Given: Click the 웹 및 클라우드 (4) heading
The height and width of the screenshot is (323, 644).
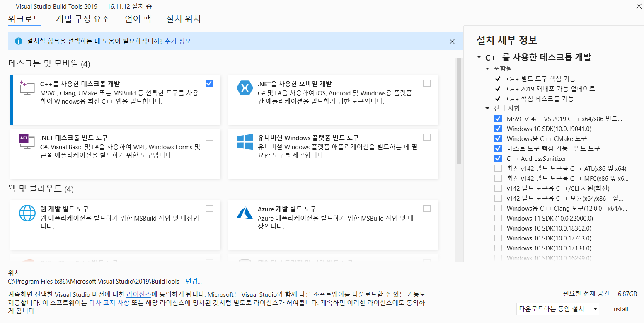Looking at the screenshot, I should (41, 189).
